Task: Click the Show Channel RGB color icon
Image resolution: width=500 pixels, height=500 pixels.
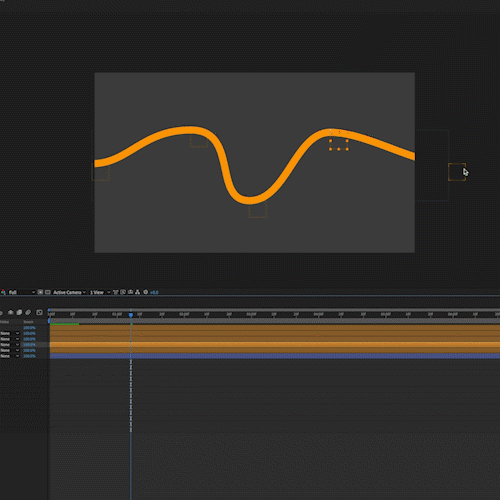Action: click(3, 292)
